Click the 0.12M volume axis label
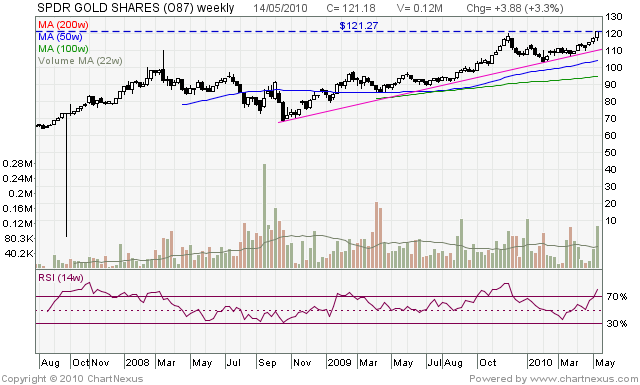 18,223
